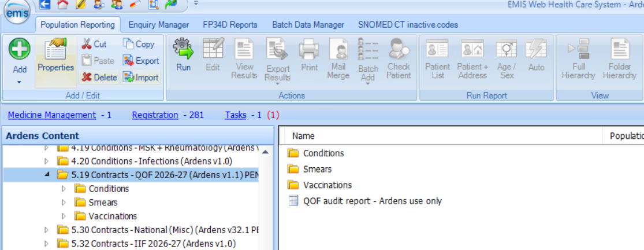
Task: Switch to Folder Hierarchy view
Action: tap(620, 59)
